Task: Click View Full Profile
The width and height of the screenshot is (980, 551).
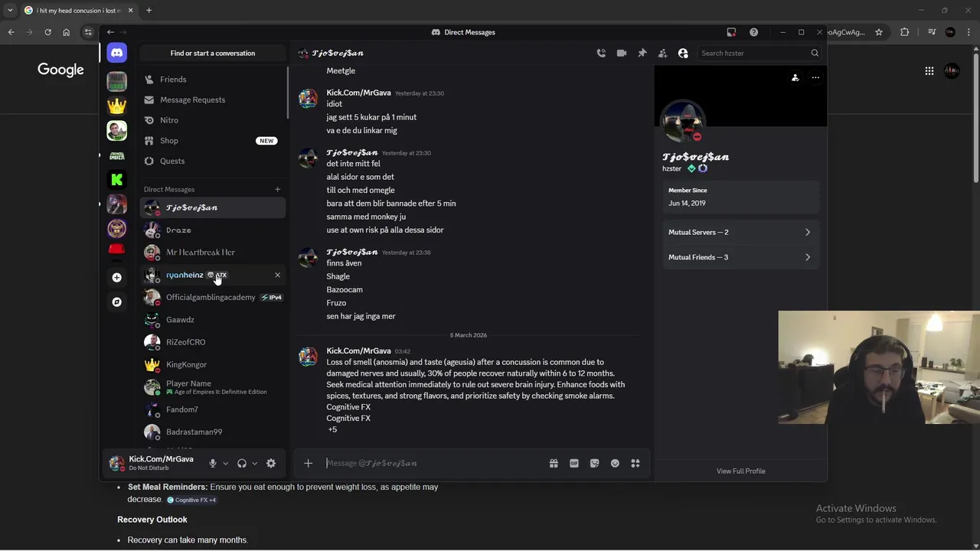Action: click(x=740, y=471)
